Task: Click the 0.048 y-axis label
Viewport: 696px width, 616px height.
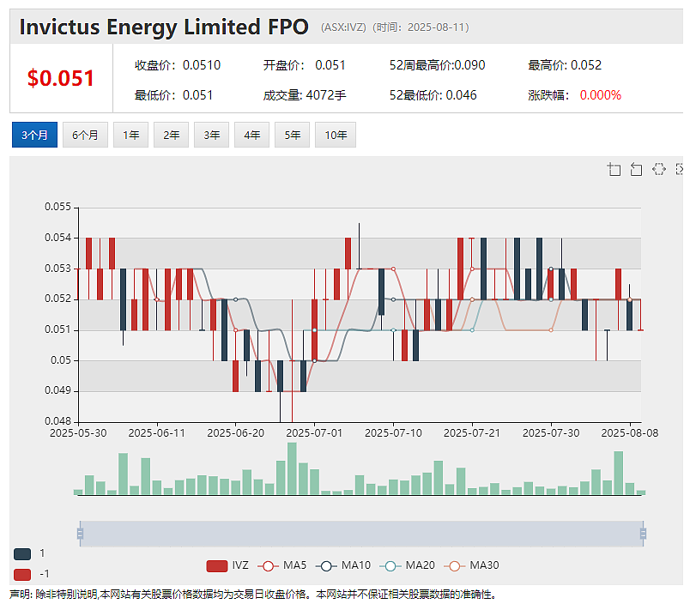Action: [x=57, y=420]
